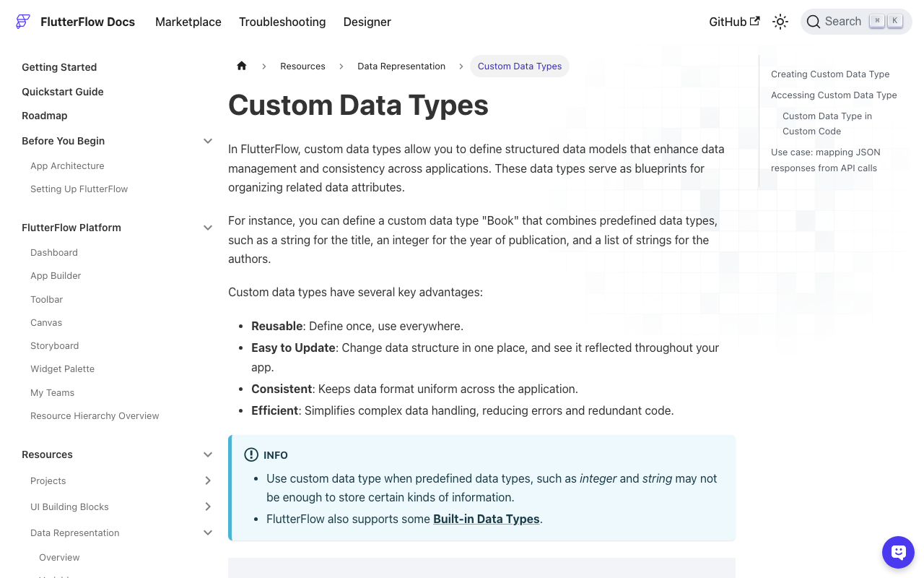Open My Teams sidebar page
Image resolution: width=924 pixels, height=578 pixels.
[x=52, y=392]
